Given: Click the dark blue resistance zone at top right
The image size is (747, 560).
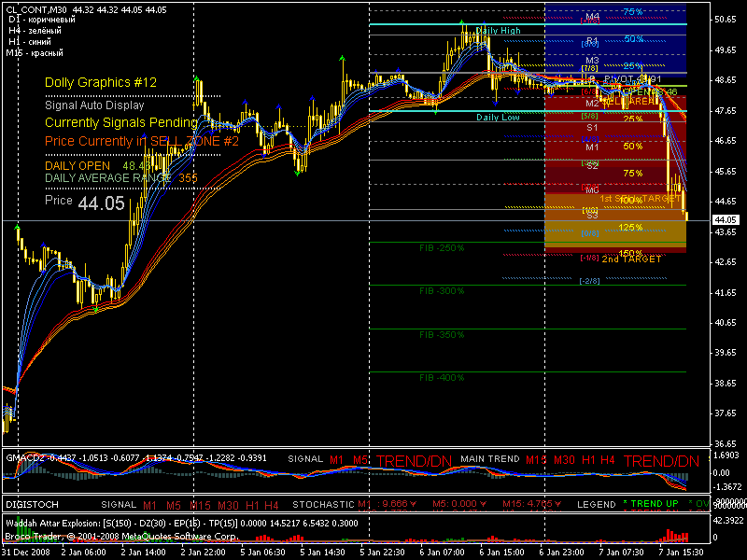Looking at the screenshot, I should coord(614,37).
